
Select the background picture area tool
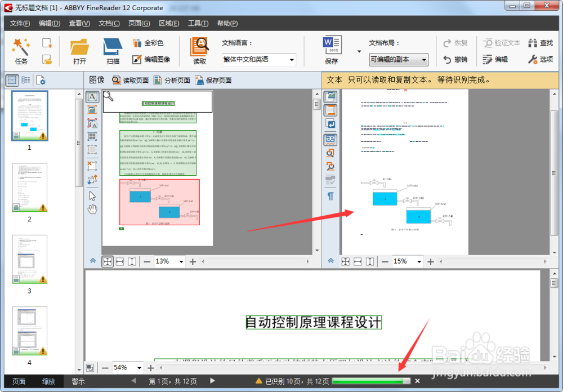click(x=92, y=123)
